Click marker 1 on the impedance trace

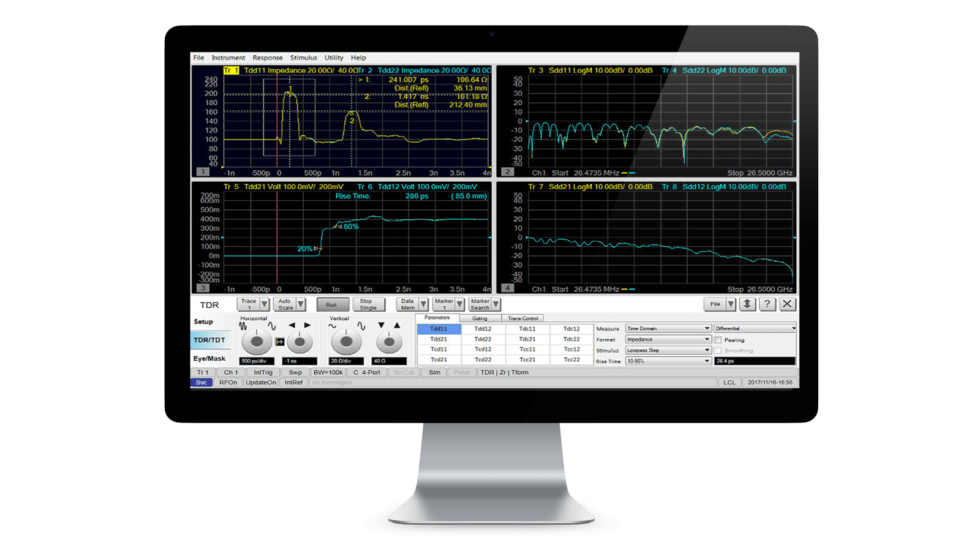tap(290, 90)
